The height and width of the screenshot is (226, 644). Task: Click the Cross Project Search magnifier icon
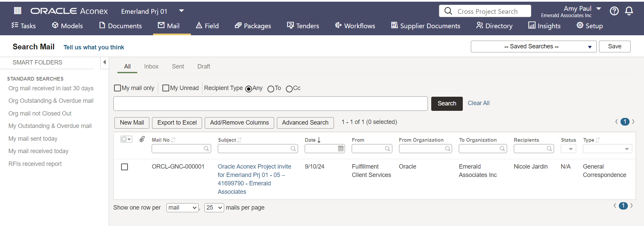click(x=448, y=11)
